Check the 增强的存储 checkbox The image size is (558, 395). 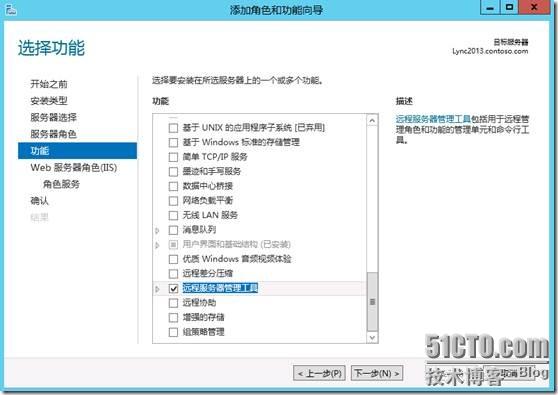[173, 317]
